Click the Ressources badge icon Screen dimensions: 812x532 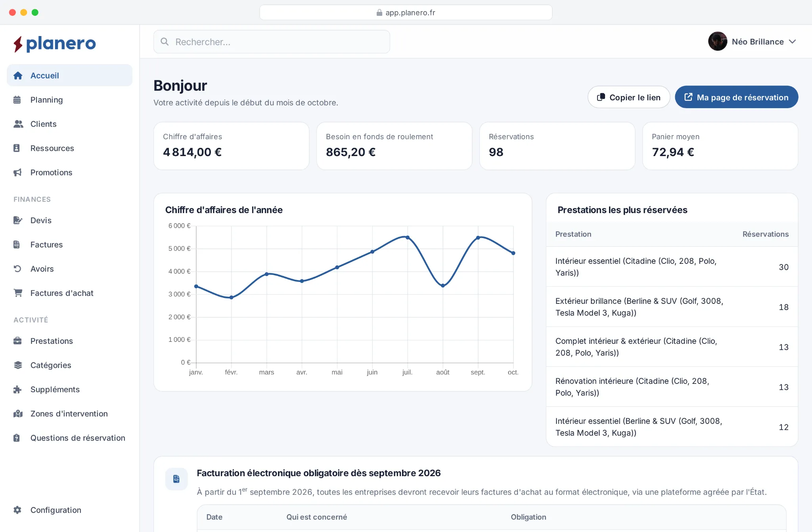click(x=17, y=148)
